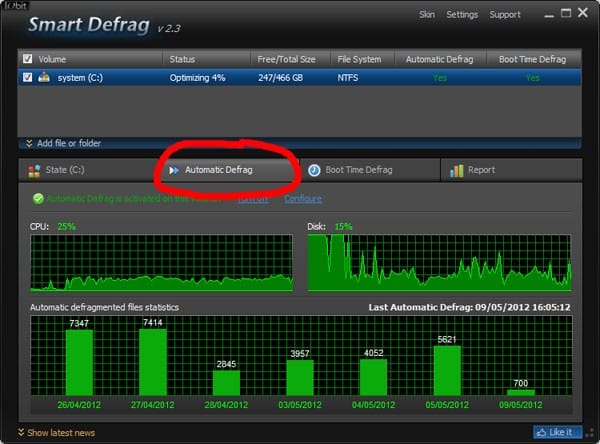
Task: Click the 2845 bar for 28/04/2012
Action: click(226, 383)
